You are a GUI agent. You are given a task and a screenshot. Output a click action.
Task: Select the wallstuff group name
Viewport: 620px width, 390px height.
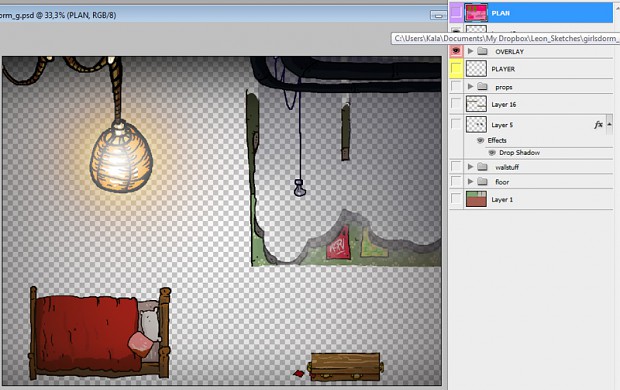(507, 167)
